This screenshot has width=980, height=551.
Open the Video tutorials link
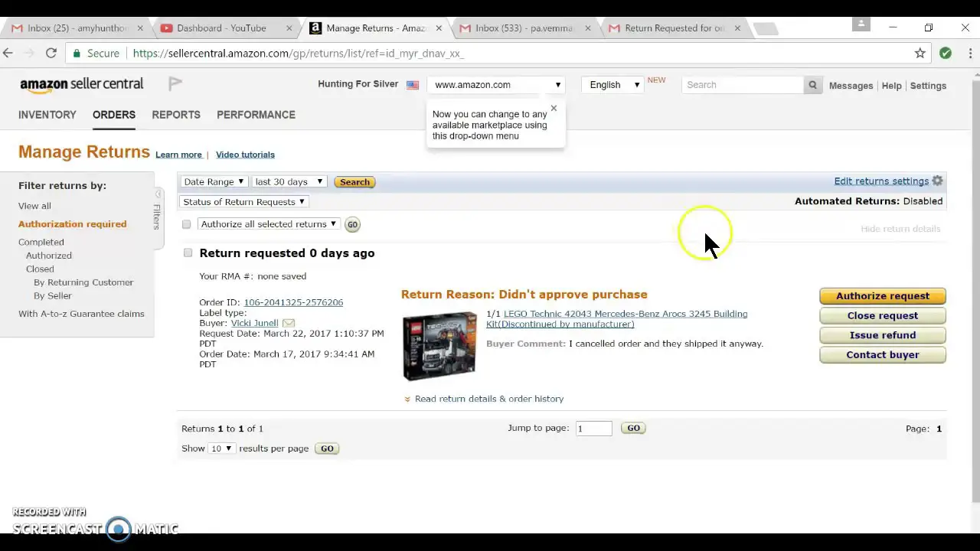(245, 155)
